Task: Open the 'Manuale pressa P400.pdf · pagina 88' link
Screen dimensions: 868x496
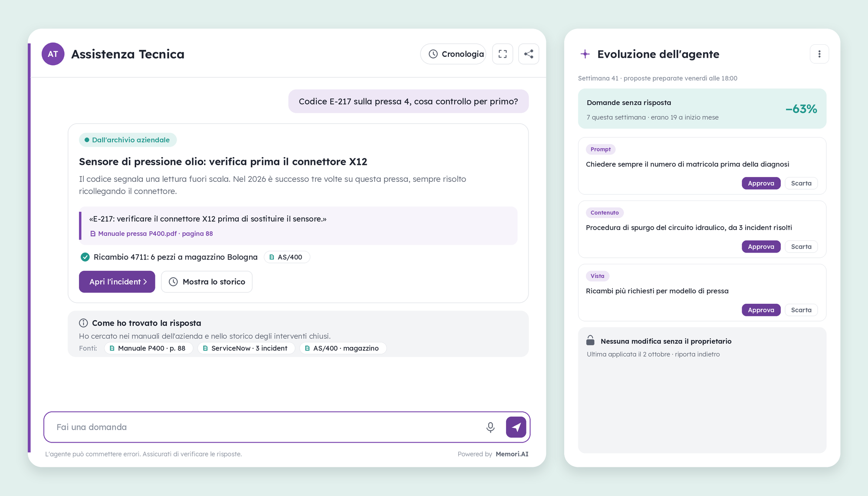Action: (151, 233)
